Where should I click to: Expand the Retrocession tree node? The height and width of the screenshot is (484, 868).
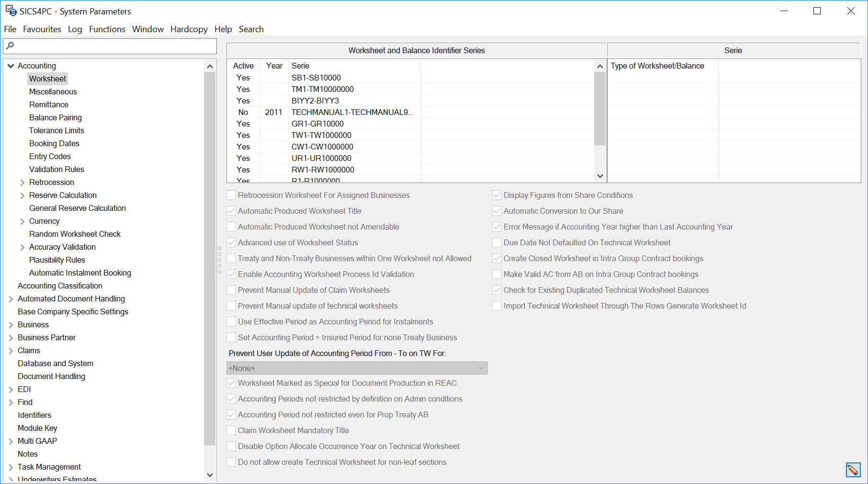click(22, 182)
